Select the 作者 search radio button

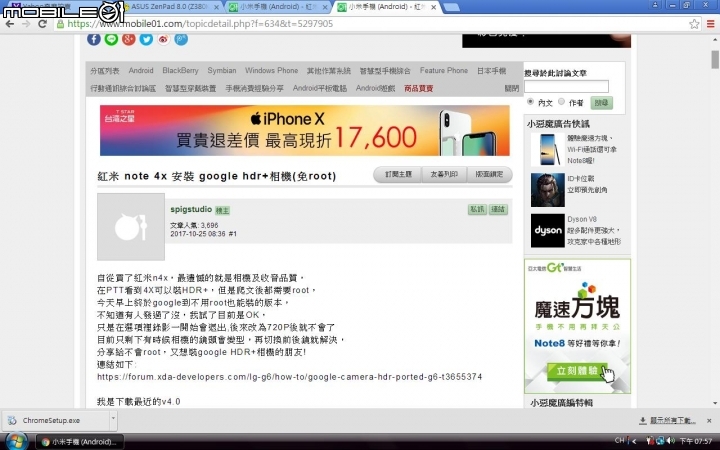click(561, 101)
